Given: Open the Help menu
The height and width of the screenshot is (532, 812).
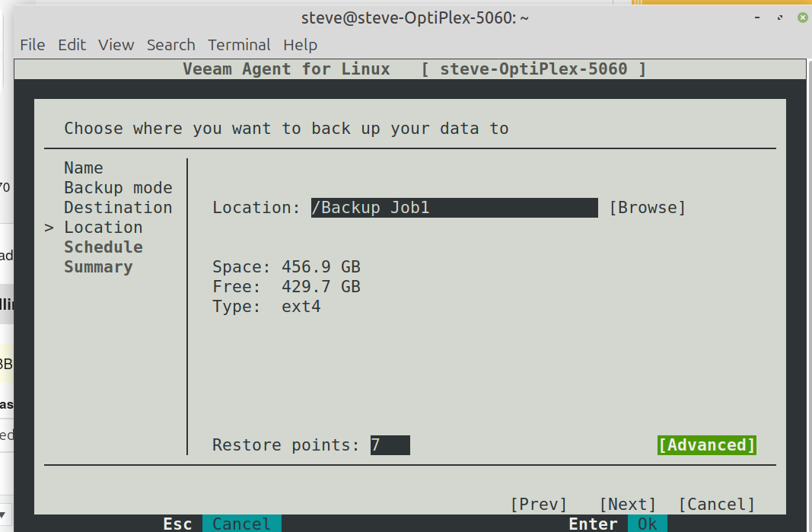Looking at the screenshot, I should (300, 45).
